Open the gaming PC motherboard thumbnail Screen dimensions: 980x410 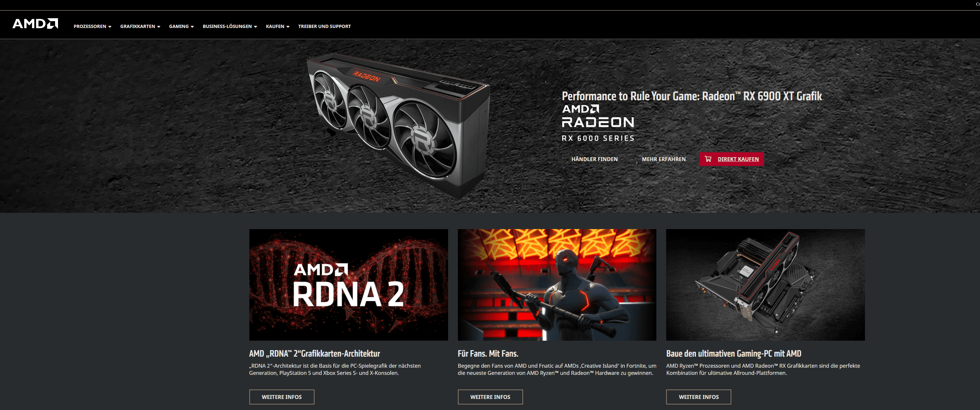[x=766, y=285]
